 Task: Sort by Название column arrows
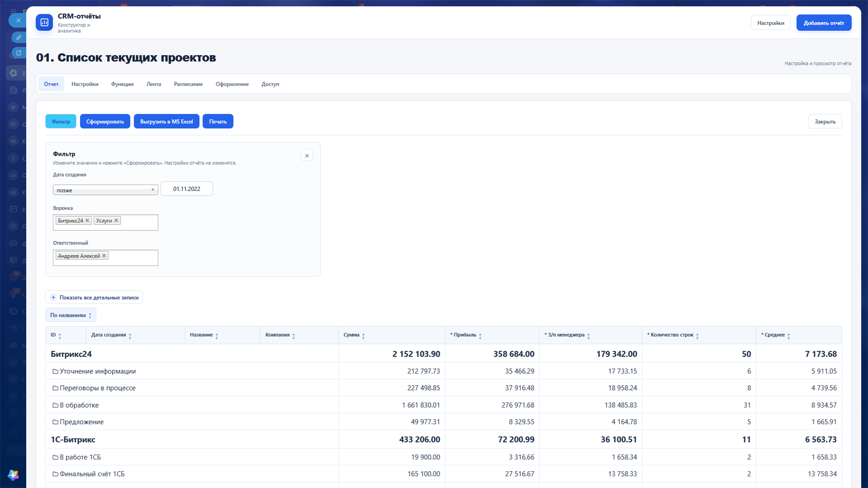[x=217, y=336]
